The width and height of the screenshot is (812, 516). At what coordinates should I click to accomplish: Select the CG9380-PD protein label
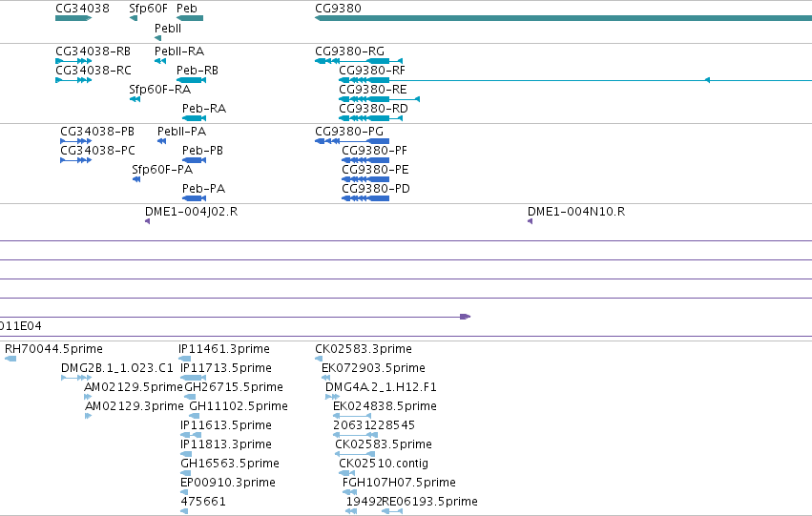[x=375, y=189]
